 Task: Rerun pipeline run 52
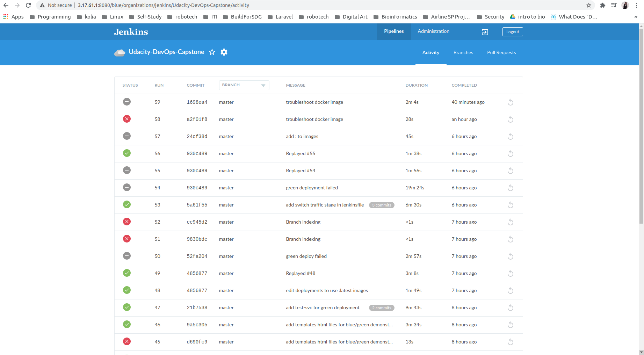coord(511,222)
